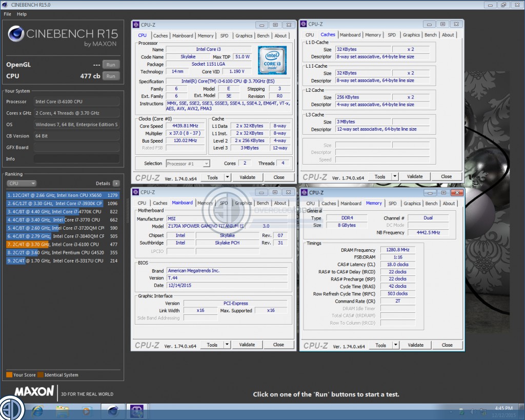Click the DRAM Frequency value 1280.8 MHz
The height and width of the screenshot is (420, 525).
click(398, 250)
